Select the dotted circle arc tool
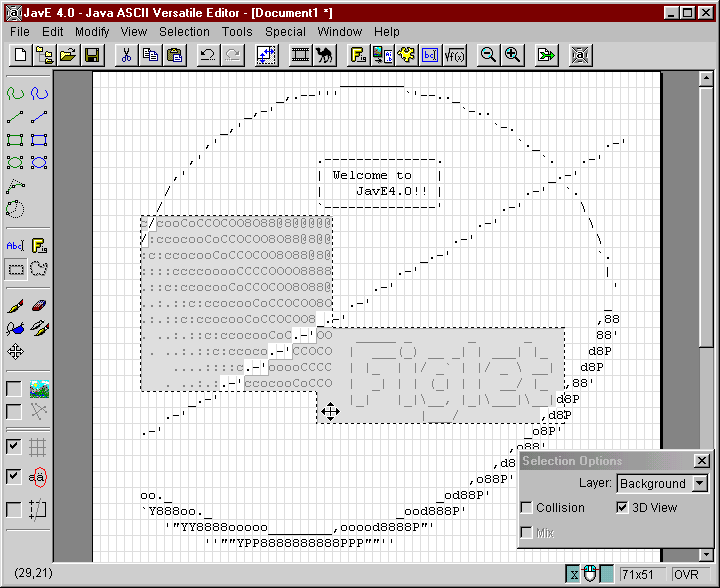Viewport: 720px width, 588px height. coord(15,209)
